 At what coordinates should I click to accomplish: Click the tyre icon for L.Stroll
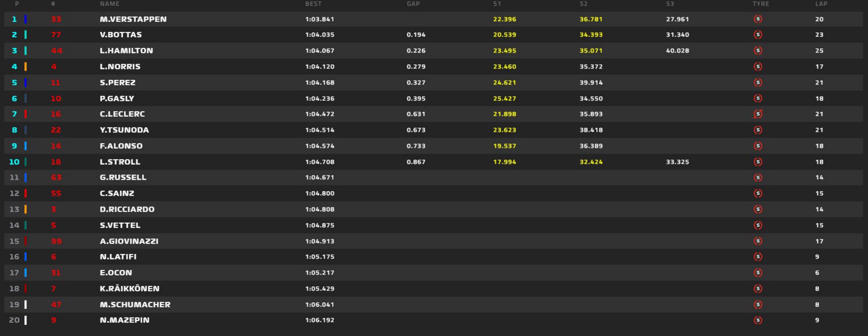pos(758,162)
